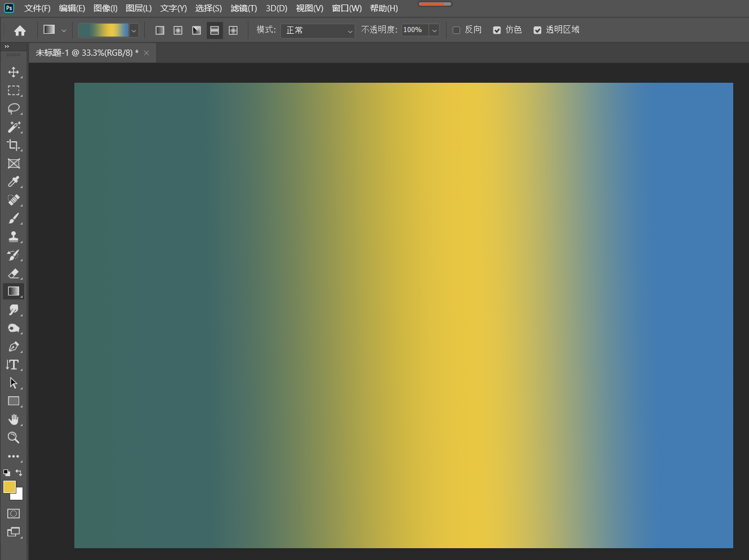Select the Gradient tool in toolbox
749x560 pixels.
click(x=14, y=291)
